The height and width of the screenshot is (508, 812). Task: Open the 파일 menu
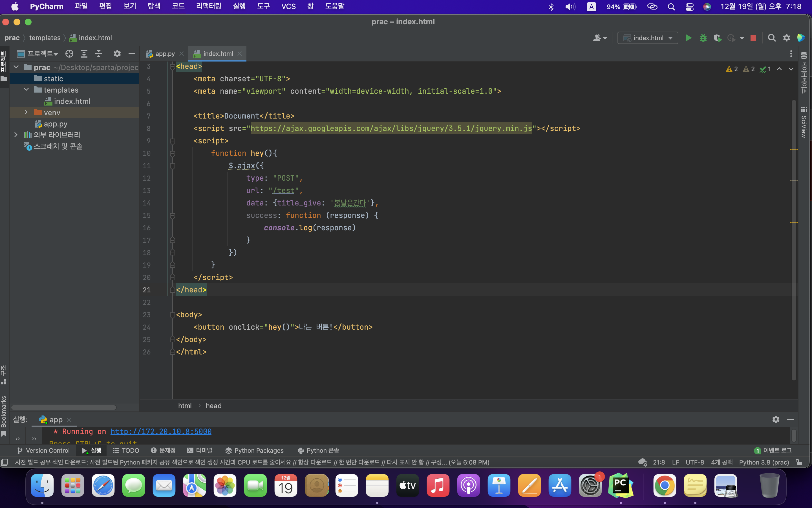click(x=81, y=6)
